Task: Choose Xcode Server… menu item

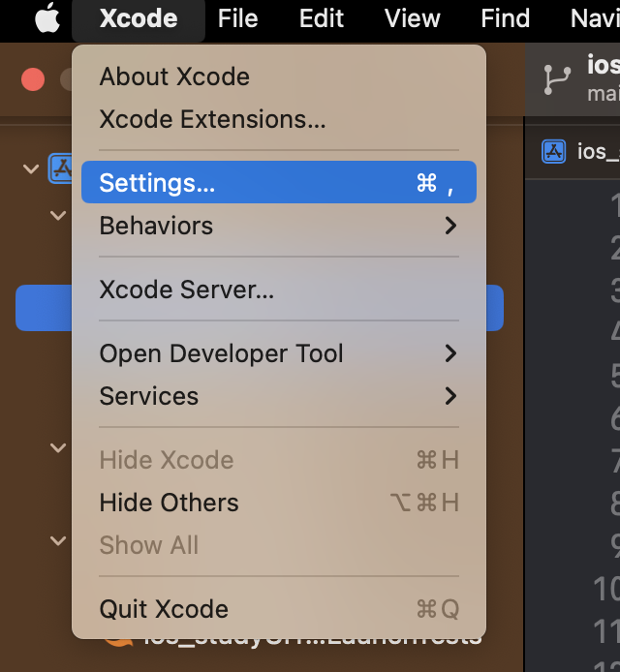Action: coord(187,290)
